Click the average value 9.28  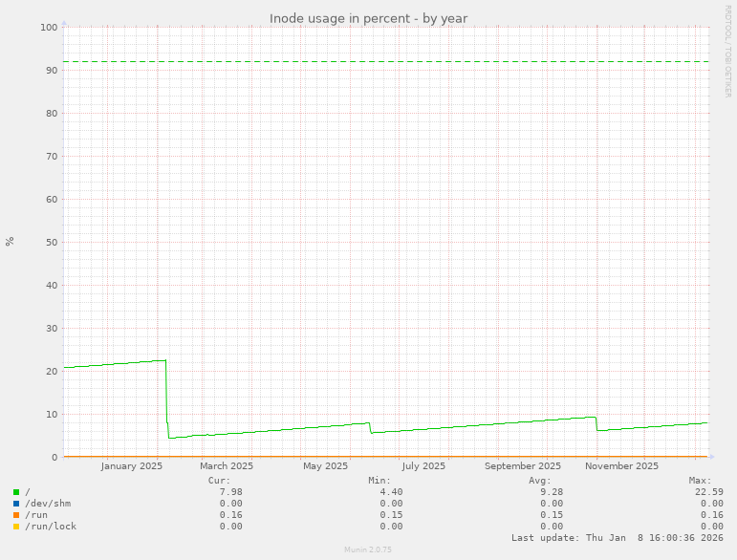[552, 492]
